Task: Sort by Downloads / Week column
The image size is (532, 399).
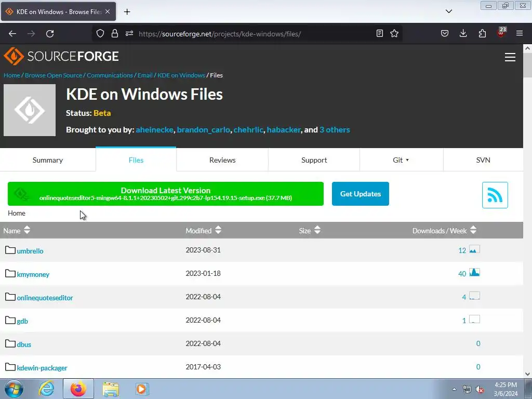Action: (445, 230)
